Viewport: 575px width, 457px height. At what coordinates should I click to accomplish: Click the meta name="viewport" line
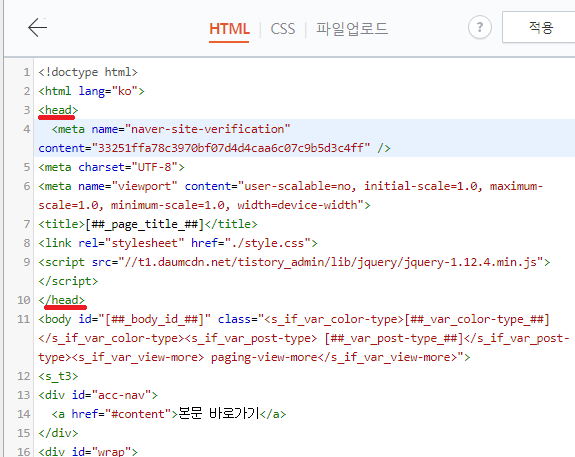click(x=290, y=186)
